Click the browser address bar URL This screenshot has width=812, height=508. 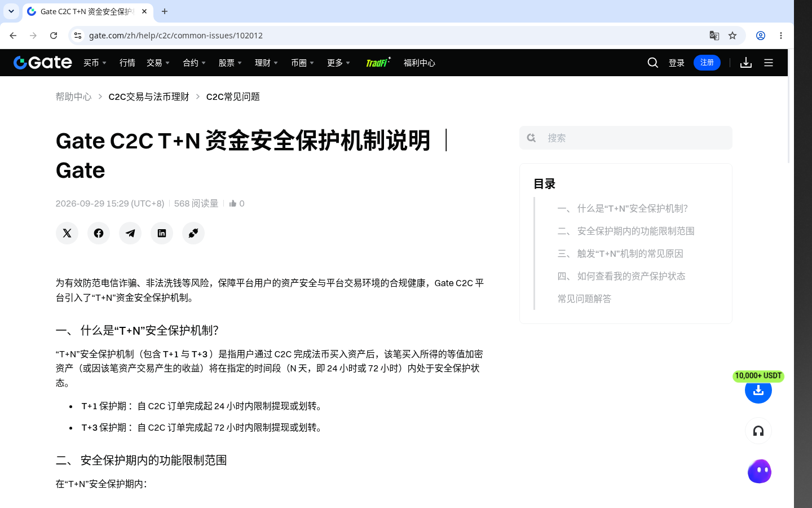click(x=176, y=36)
